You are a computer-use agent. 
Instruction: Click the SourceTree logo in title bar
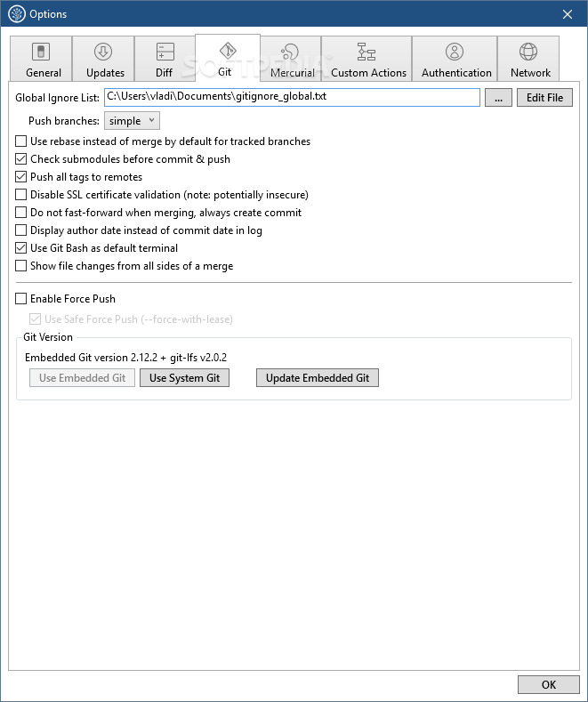click(17, 14)
